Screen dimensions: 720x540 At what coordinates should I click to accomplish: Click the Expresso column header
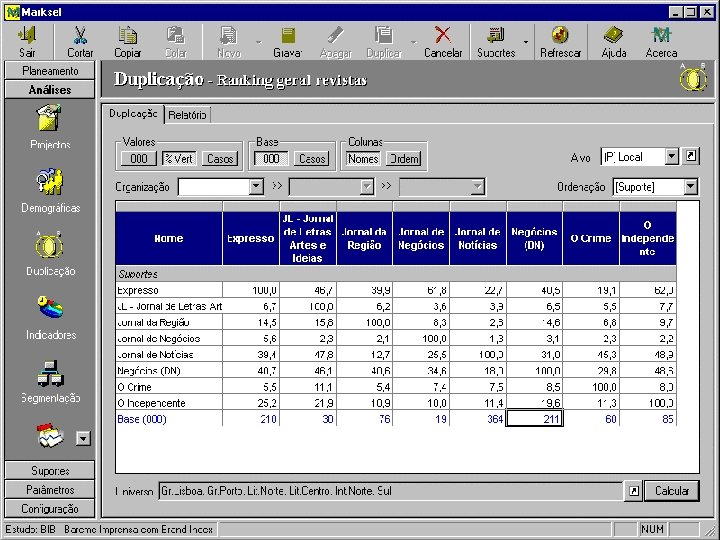click(x=251, y=238)
